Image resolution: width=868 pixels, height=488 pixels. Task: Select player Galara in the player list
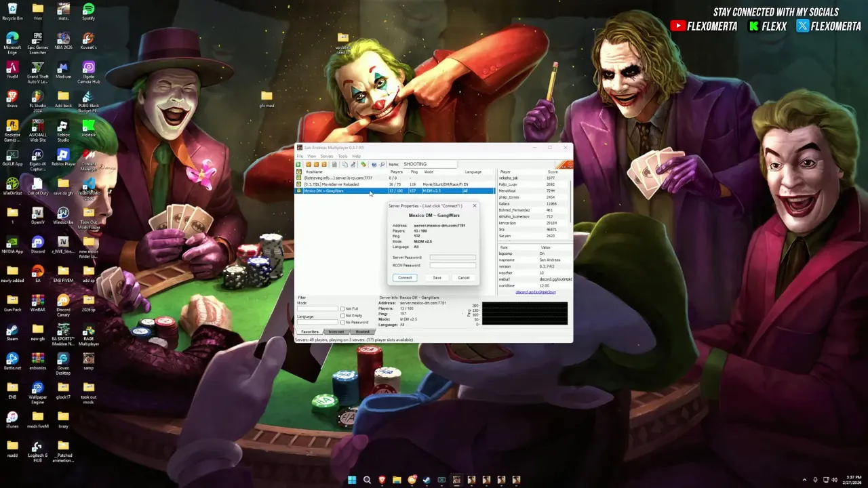(x=533, y=203)
